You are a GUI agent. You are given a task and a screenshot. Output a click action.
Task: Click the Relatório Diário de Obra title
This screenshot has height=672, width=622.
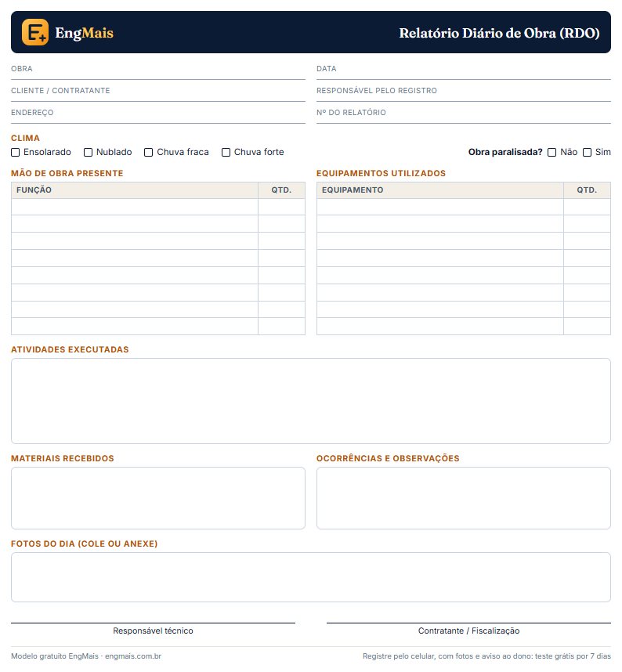[499, 33]
